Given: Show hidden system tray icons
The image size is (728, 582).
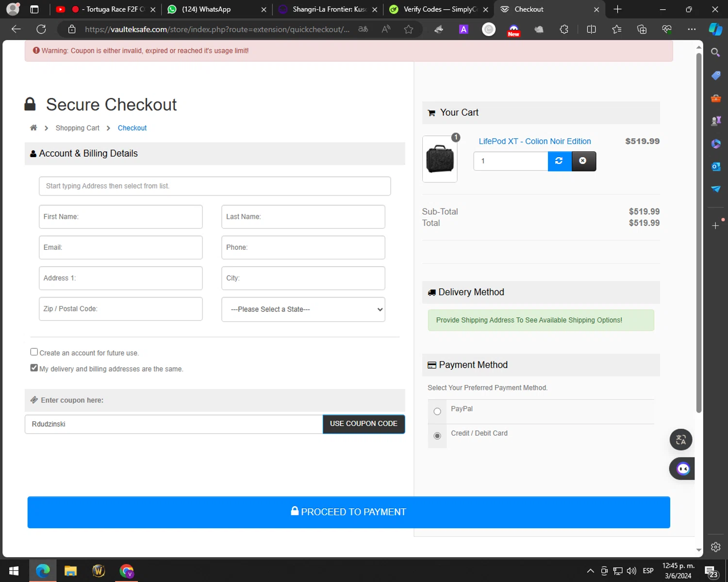Looking at the screenshot, I should pos(590,571).
